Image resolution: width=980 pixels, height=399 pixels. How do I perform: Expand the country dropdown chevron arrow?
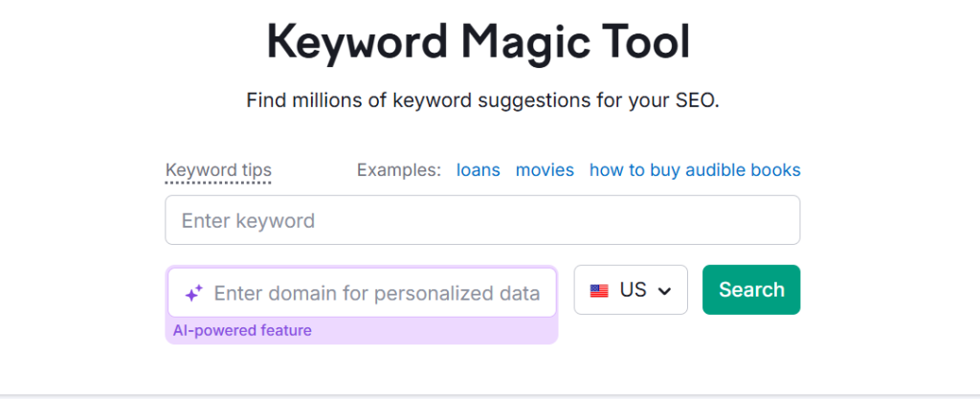point(664,291)
